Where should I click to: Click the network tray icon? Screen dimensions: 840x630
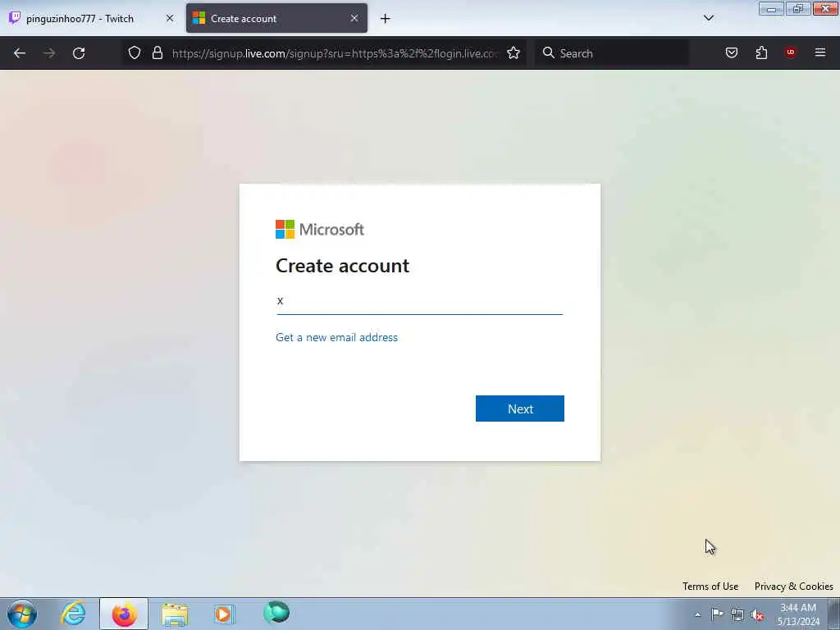[737, 614]
